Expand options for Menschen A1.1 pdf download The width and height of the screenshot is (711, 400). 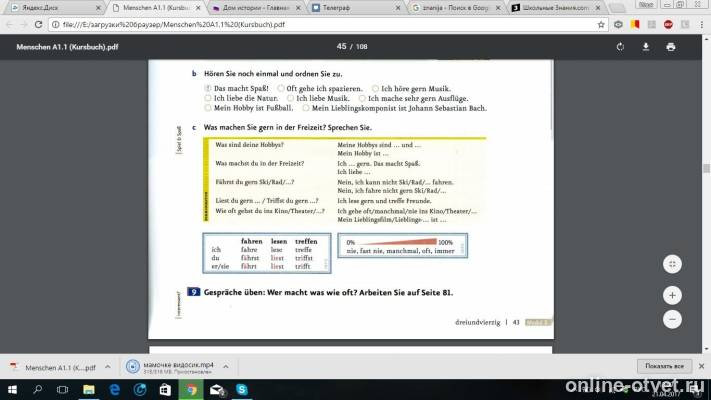pyautogui.click(x=107, y=367)
